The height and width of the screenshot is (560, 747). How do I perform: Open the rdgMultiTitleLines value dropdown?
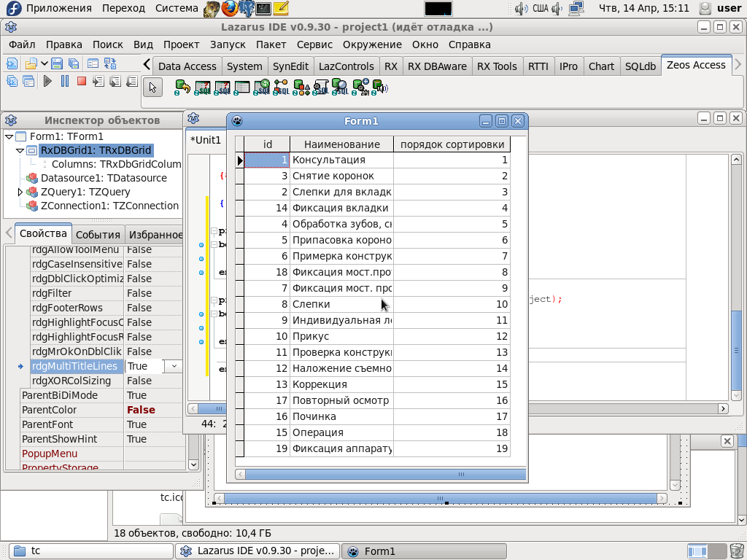(x=174, y=366)
